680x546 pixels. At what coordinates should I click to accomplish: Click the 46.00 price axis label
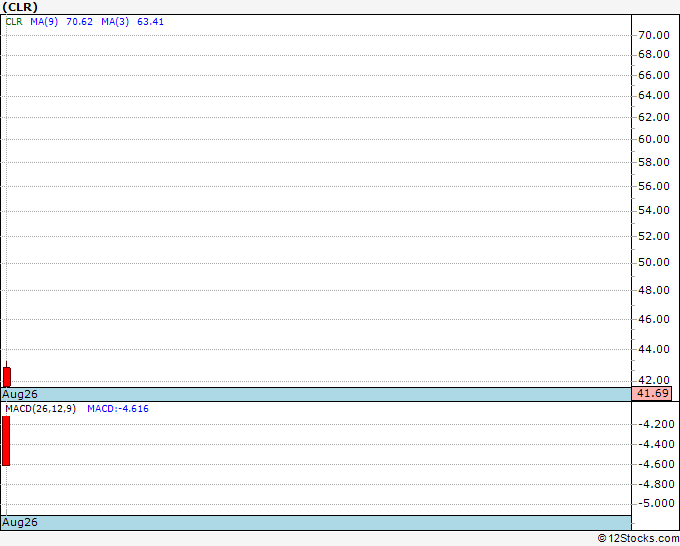pyautogui.click(x=654, y=319)
